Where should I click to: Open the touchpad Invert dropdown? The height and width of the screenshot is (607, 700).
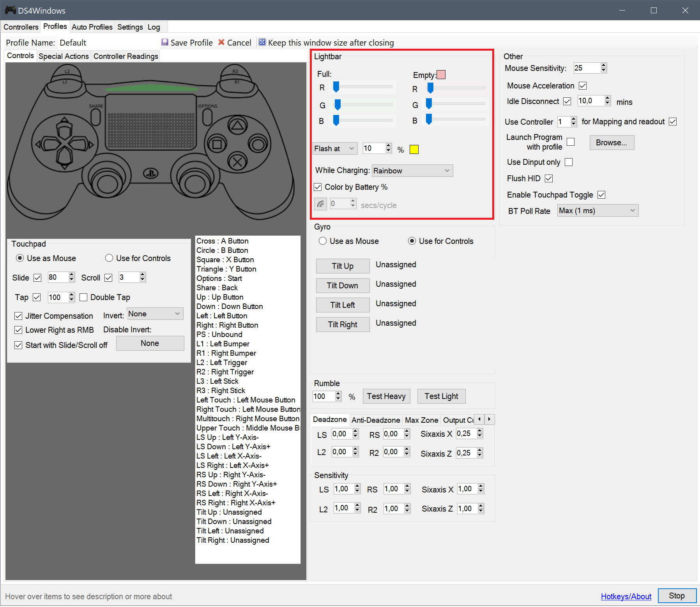coord(155,314)
